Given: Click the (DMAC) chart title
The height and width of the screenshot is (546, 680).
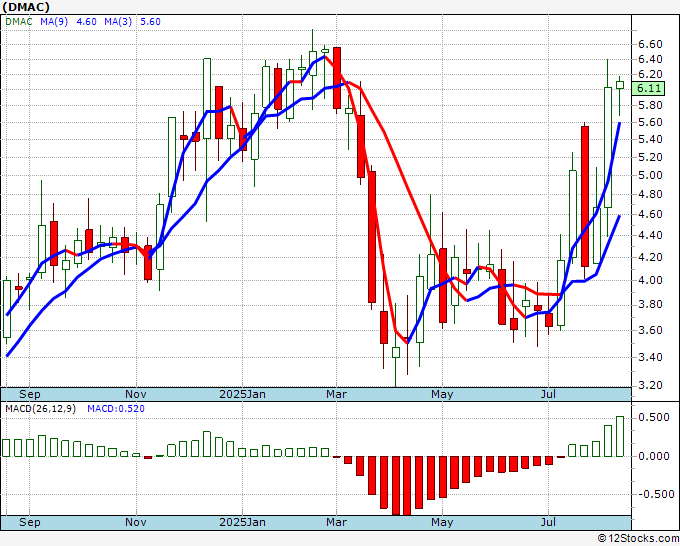Looking at the screenshot, I should point(26,7).
